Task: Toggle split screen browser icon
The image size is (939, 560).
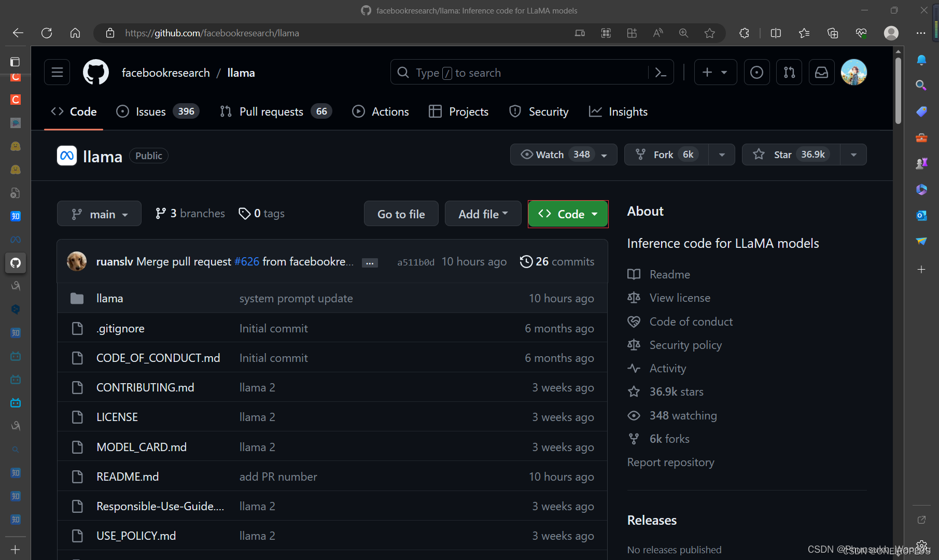Action: (776, 33)
